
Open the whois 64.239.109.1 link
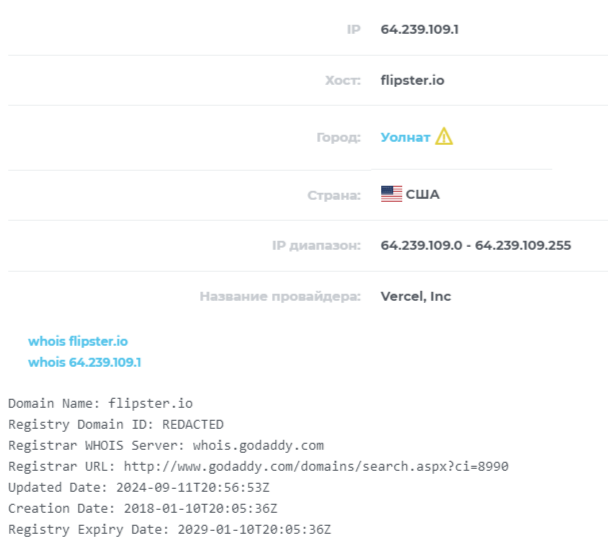pyautogui.click(x=84, y=362)
